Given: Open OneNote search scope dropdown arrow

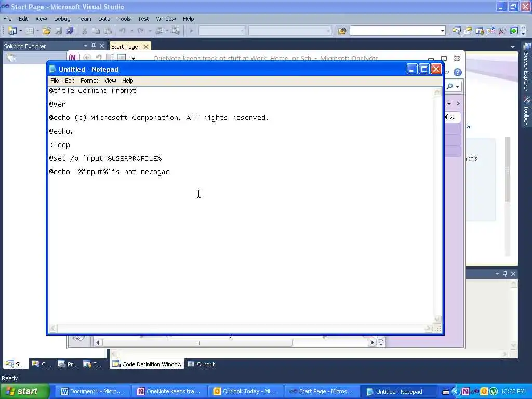Looking at the screenshot, I should pyautogui.click(x=457, y=87).
